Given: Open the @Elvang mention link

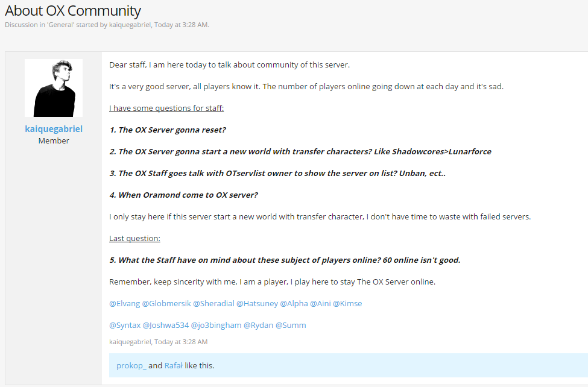Looking at the screenshot, I should click(x=124, y=303).
